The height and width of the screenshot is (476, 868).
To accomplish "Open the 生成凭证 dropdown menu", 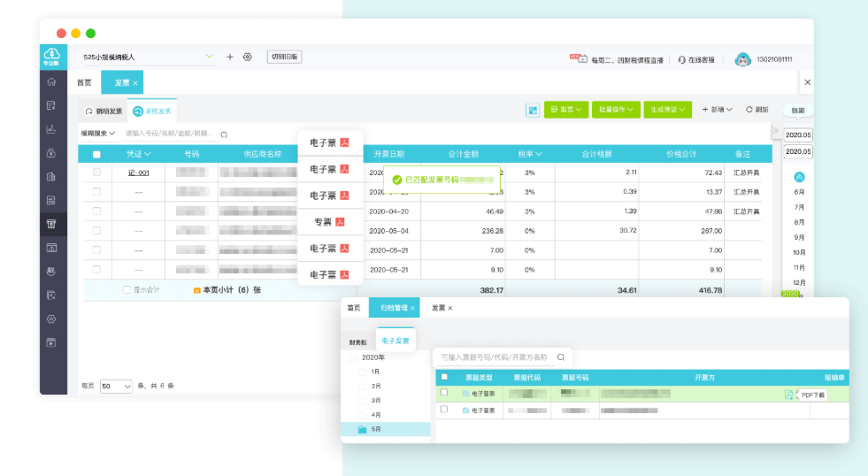I will pos(667,110).
